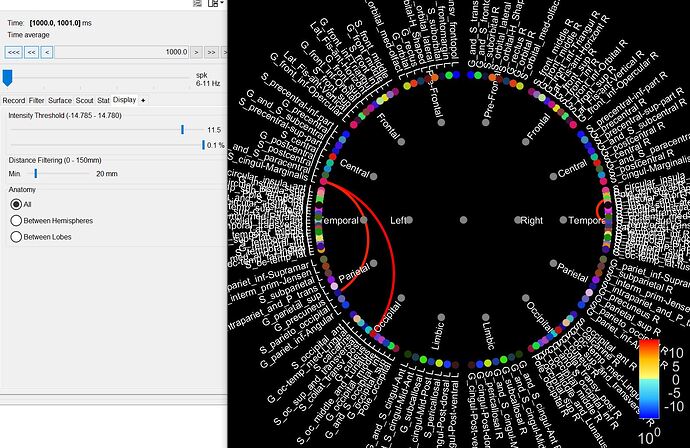
Task: Click the 'Time average' label
Action: [28, 35]
